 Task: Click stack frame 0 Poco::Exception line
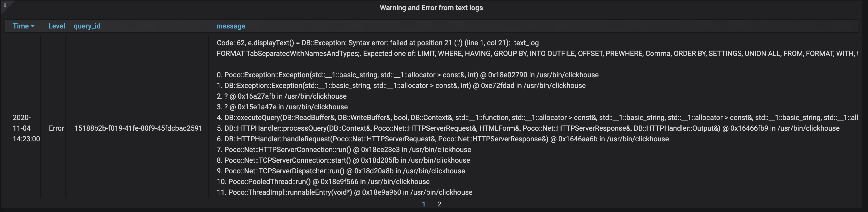coord(407,74)
